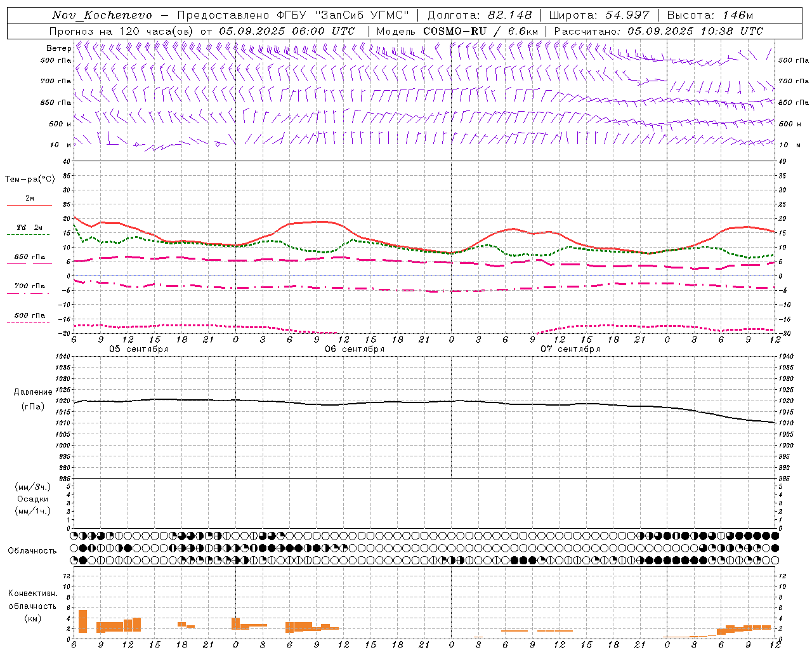The image size is (812, 650).
Task: Click the 'Высота: 146м' elevation text
Action: coord(710,15)
